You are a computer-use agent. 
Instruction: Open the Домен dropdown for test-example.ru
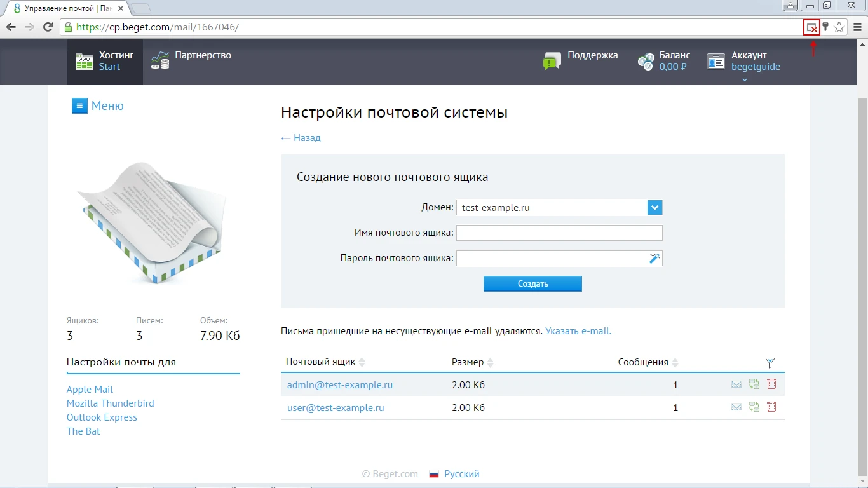[x=654, y=207]
